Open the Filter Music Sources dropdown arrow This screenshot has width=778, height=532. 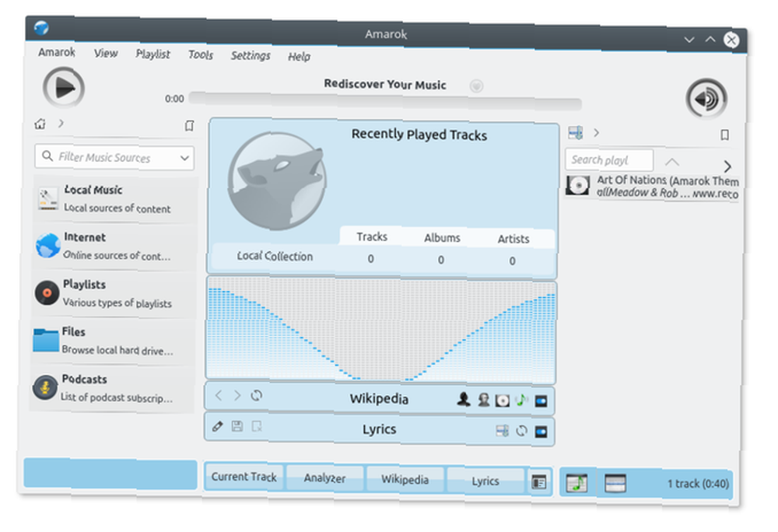coord(184,158)
